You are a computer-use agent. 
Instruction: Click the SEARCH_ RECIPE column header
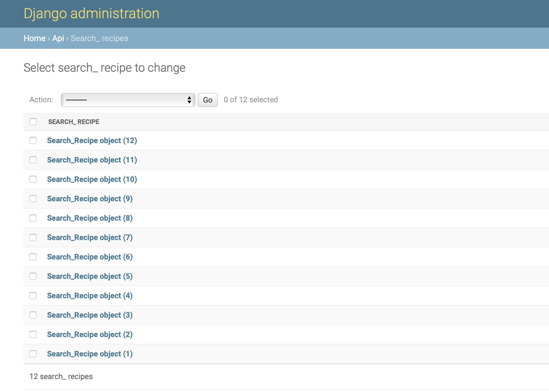pyautogui.click(x=74, y=122)
